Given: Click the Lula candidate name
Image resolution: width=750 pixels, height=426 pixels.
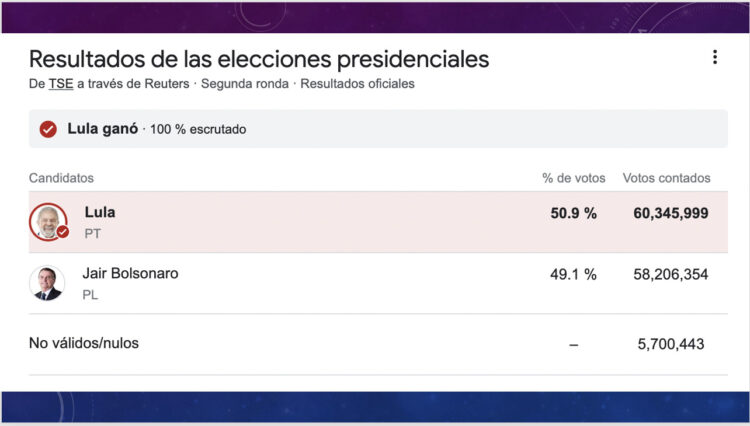Looking at the screenshot, I should [100, 212].
